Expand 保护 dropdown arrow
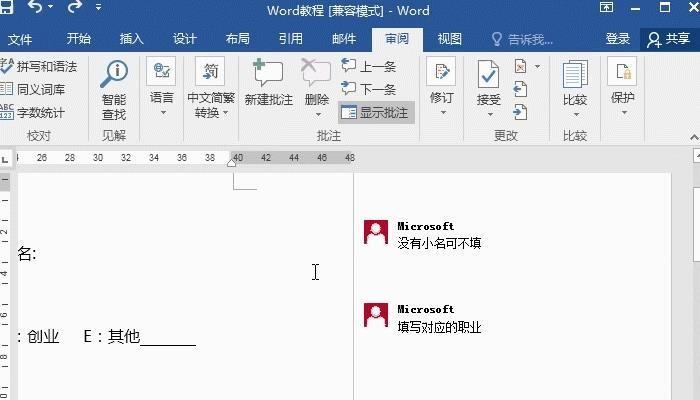 click(x=625, y=112)
